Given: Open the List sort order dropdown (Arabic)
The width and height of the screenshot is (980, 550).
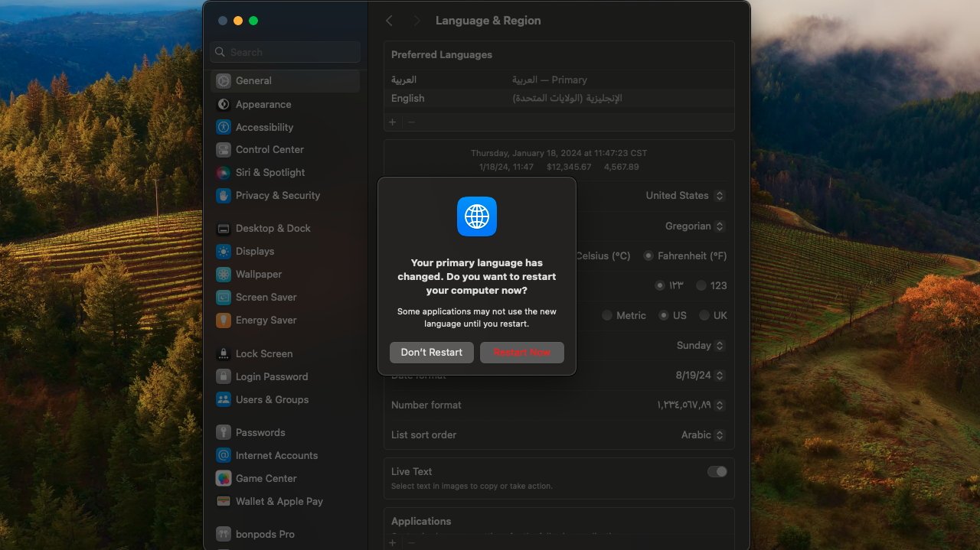Looking at the screenshot, I should click(703, 435).
